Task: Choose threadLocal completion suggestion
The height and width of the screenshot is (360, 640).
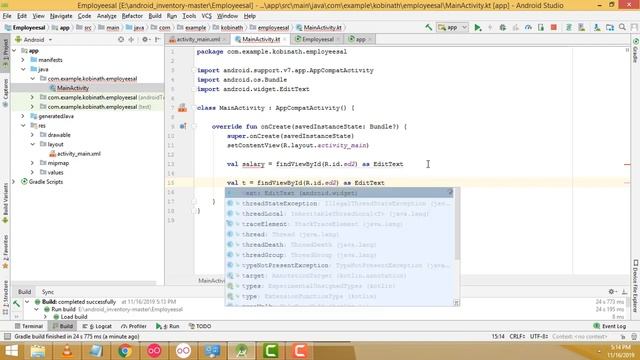Action: (338, 214)
